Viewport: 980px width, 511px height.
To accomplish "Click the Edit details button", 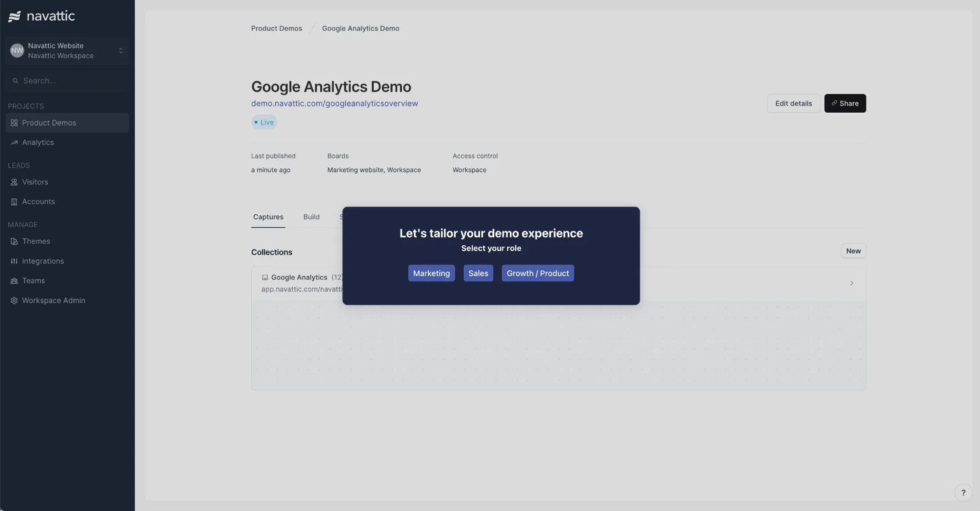I will point(793,104).
